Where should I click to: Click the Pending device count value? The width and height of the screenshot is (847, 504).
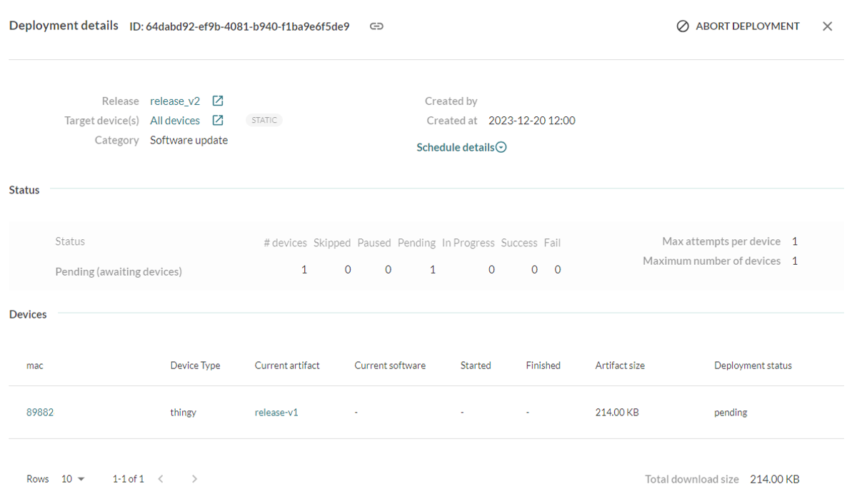click(x=433, y=270)
